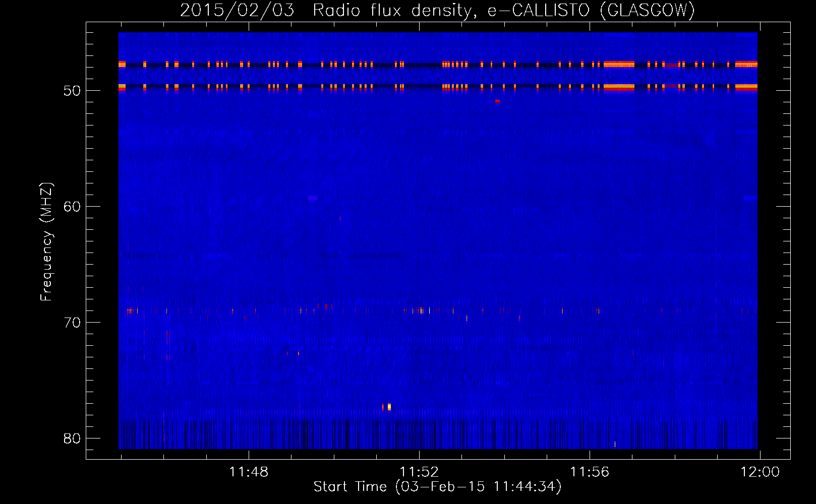The width and height of the screenshot is (816, 504).
Task: Click the 60 MHz frequency tick label
Action: pos(72,207)
